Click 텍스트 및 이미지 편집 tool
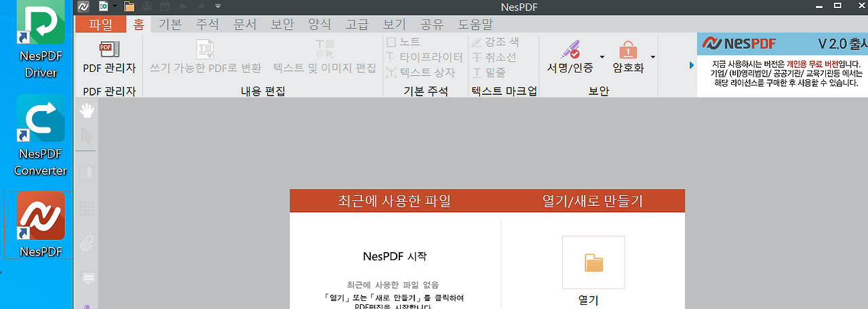Viewport: 868px width, 309px height. point(324,57)
